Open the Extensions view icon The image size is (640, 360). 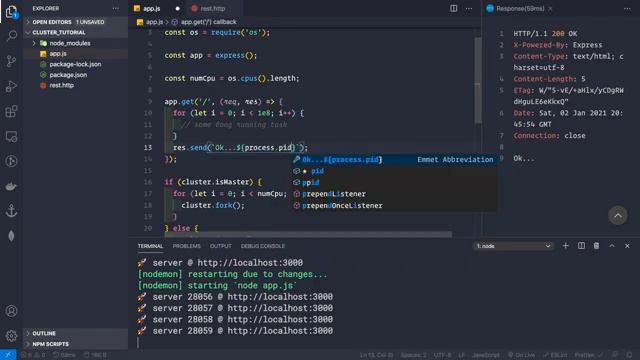tap(11, 111)
